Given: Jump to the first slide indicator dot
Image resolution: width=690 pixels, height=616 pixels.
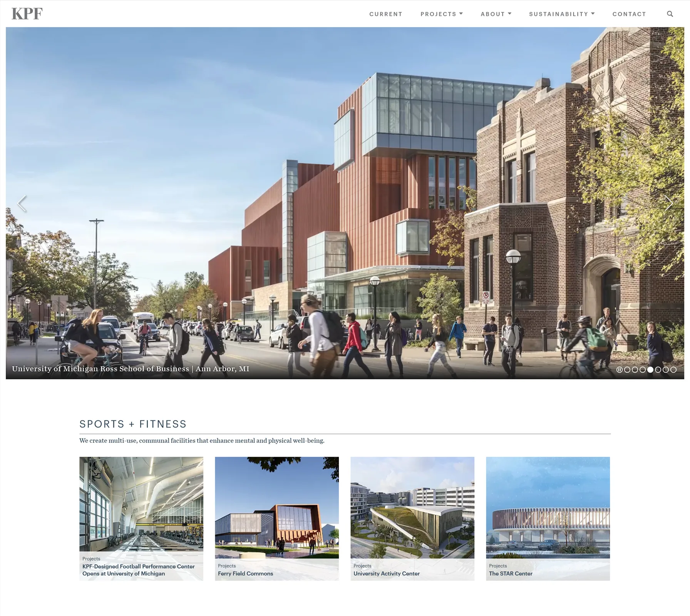Looking at the screenshot, I should 627,370.
